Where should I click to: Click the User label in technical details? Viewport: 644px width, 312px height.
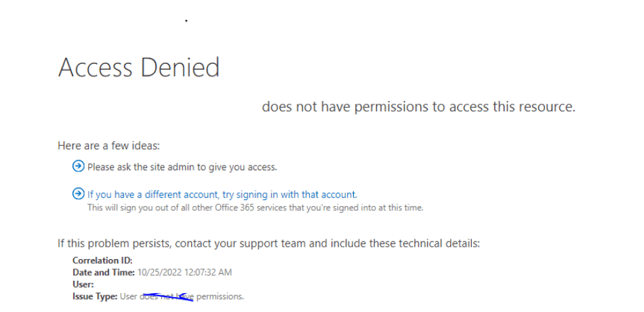coord(83,284)
